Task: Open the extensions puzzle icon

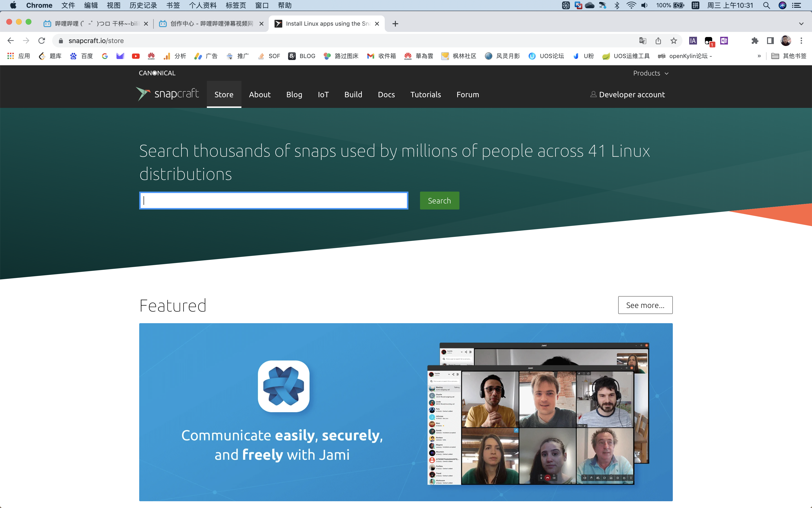Action: (755, 41)
